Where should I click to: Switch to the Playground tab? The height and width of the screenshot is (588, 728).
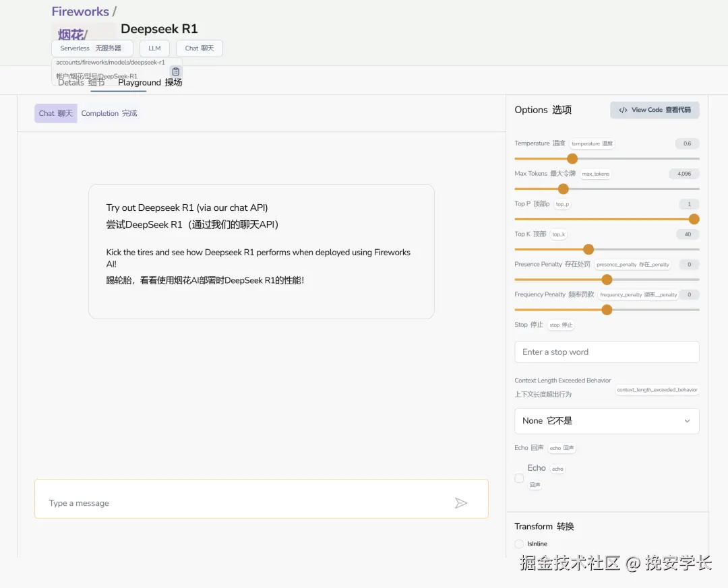tap(150, 83)
